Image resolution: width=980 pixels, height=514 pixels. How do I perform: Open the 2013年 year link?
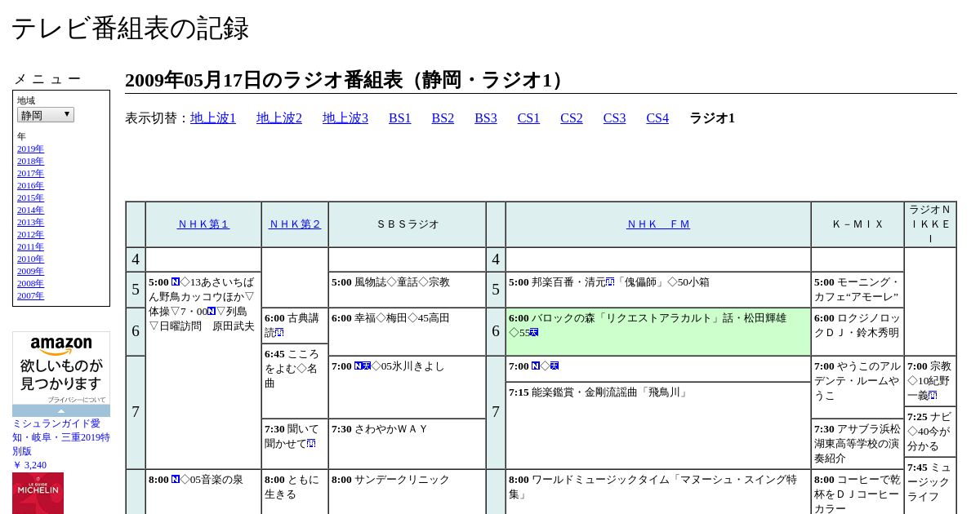30,222
